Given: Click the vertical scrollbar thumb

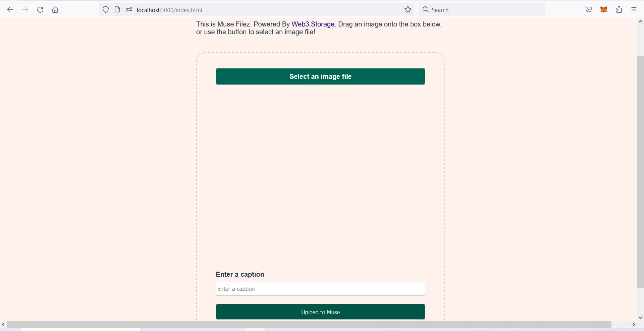Looking at the screenshot, I should click(x=640, y=172).
